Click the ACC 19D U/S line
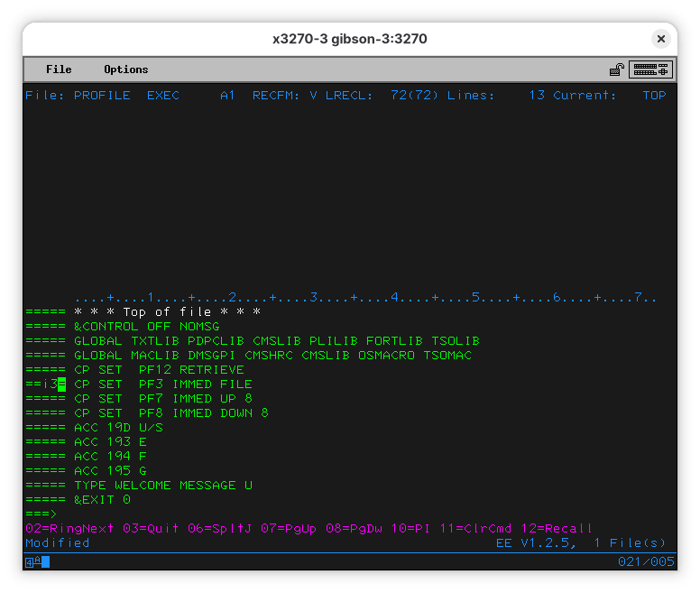Viewport: 700px width, 593px height. [118, 428]
